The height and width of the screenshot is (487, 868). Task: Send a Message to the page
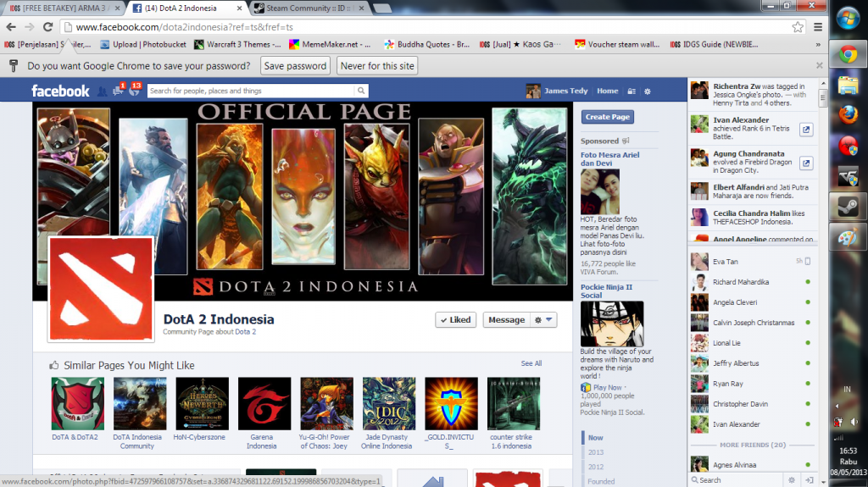(x=506, y=320)
